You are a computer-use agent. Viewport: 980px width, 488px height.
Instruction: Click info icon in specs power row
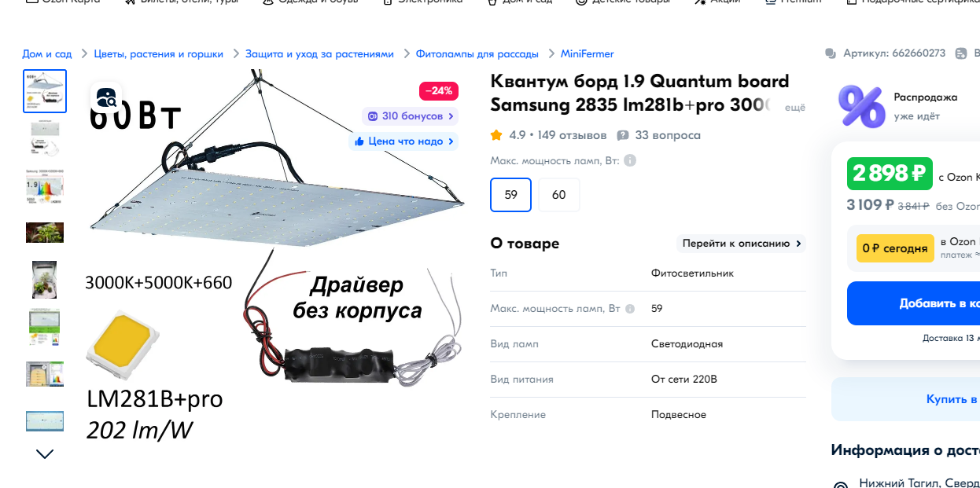pyautogui.click(x=628, y=309)
